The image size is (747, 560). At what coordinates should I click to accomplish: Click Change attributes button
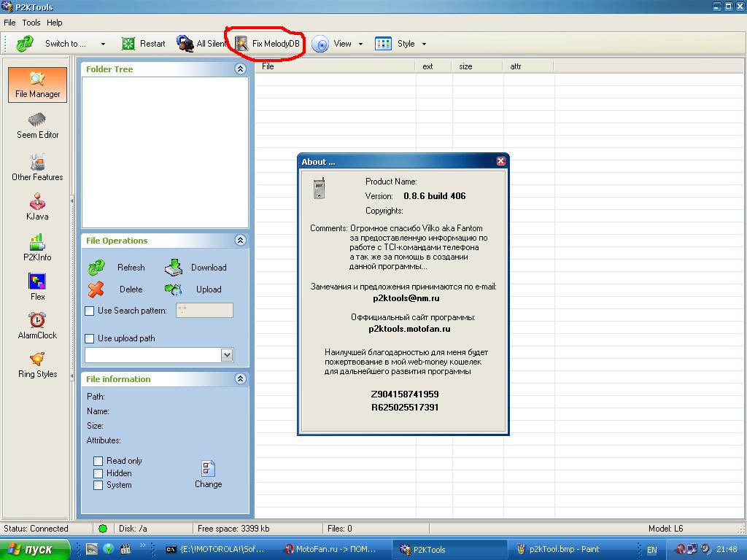click(208, 474)
